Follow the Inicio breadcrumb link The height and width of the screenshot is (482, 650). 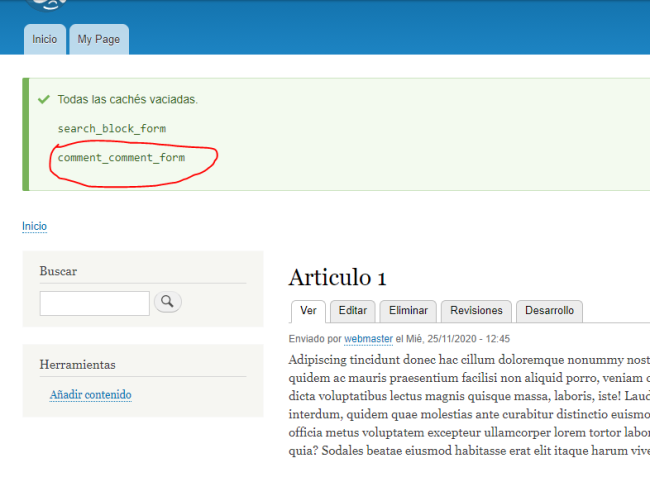34,226
